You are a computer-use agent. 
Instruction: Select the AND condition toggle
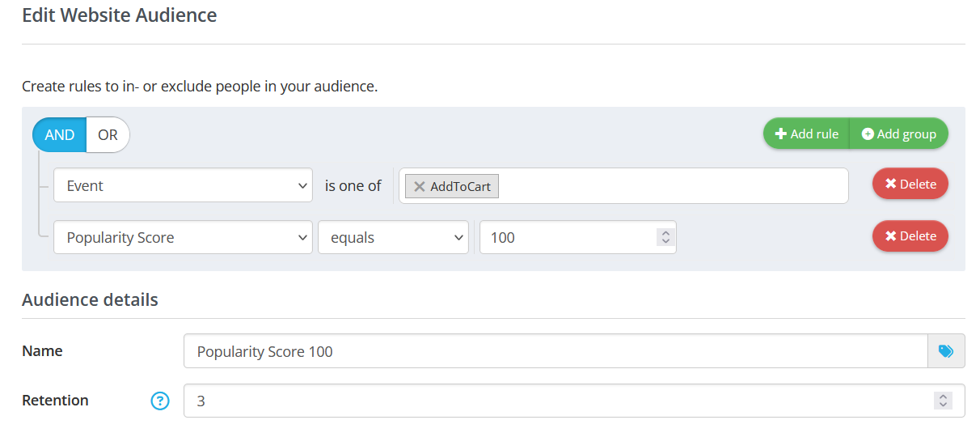click(x=59, y=135)
